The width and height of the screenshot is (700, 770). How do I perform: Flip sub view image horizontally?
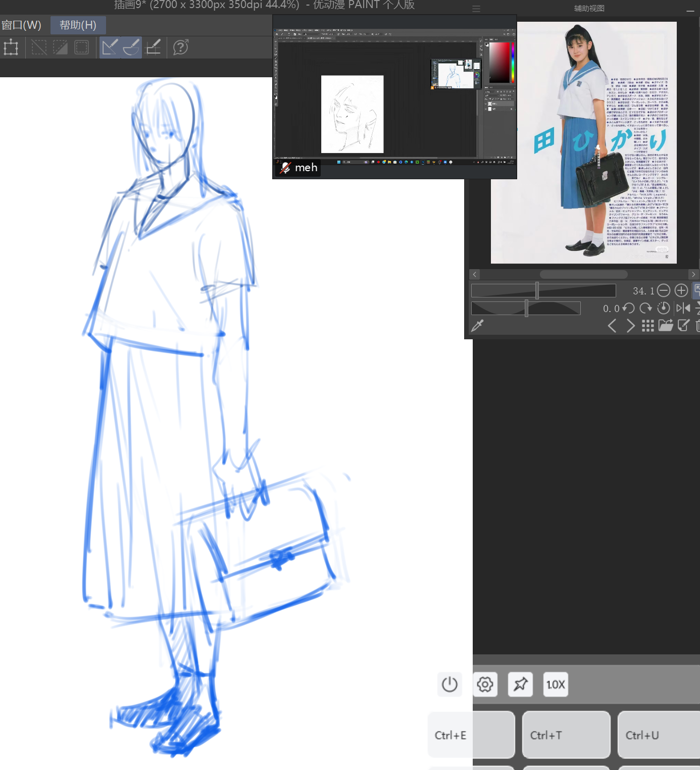pyautogui.click(x=683, y=308)
